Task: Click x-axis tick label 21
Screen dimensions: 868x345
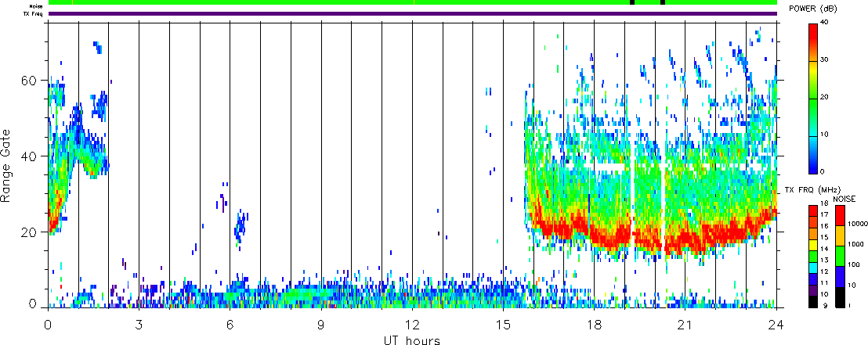Action: pyautogui.click(x=685, y=325)
